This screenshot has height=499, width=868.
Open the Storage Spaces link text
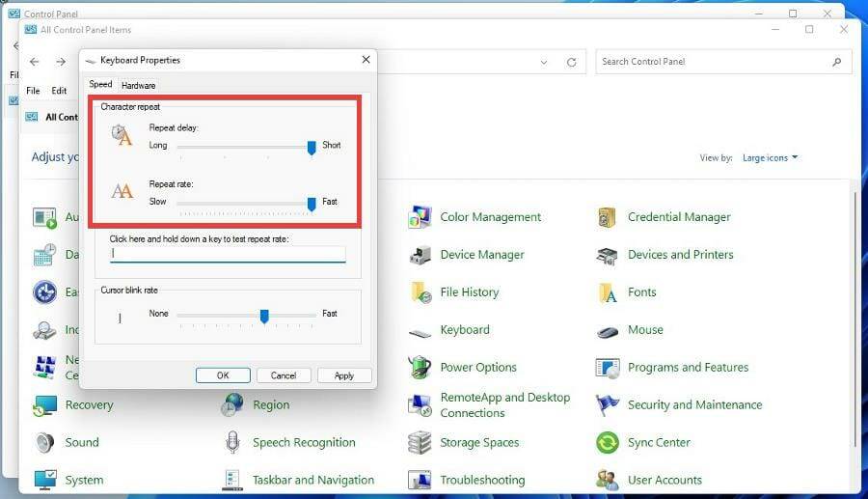pos(479,442)
